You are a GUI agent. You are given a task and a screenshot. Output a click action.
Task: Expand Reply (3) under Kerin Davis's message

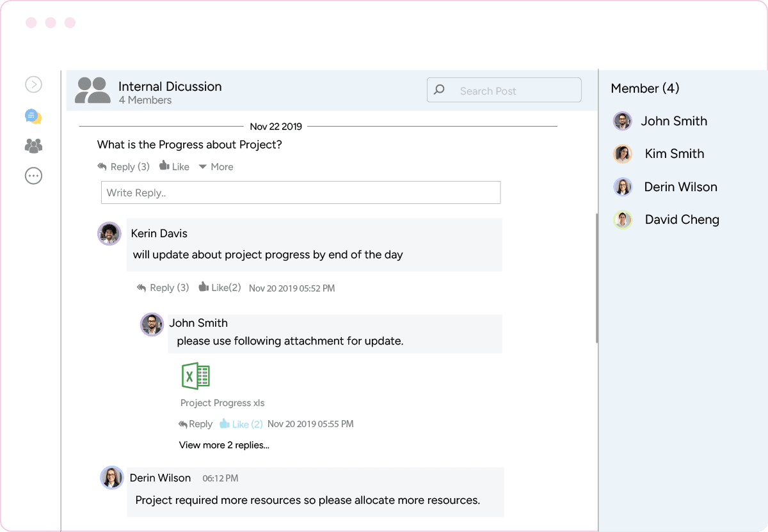tap(163, 287)
